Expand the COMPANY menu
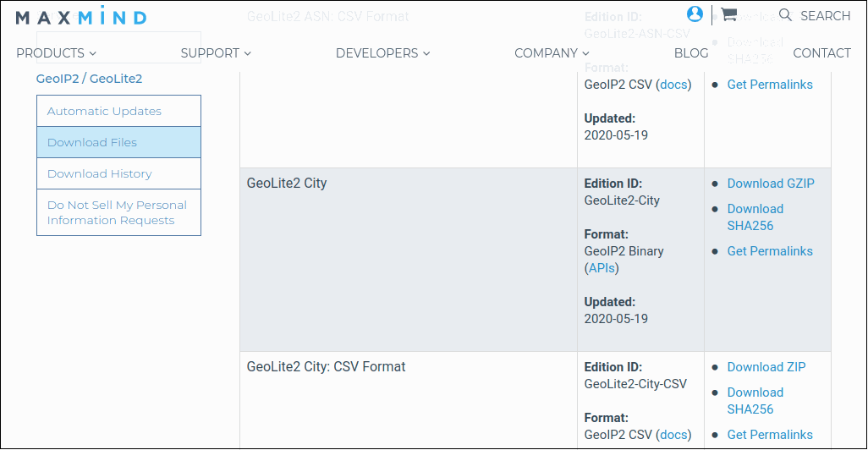The image size is (868, 450). (552, 53)
